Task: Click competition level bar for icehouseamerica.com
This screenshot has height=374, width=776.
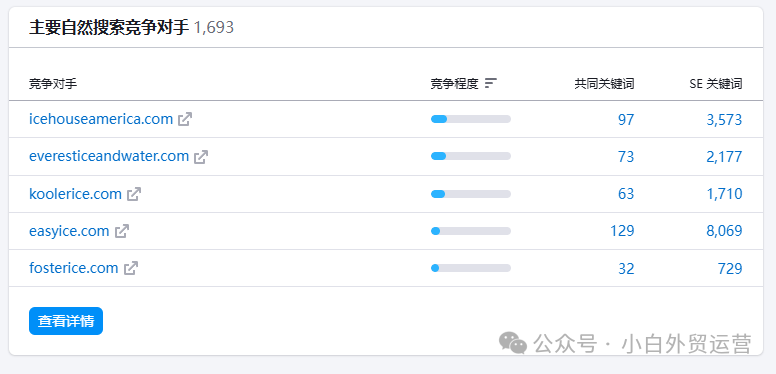Action: click(471, 119)
